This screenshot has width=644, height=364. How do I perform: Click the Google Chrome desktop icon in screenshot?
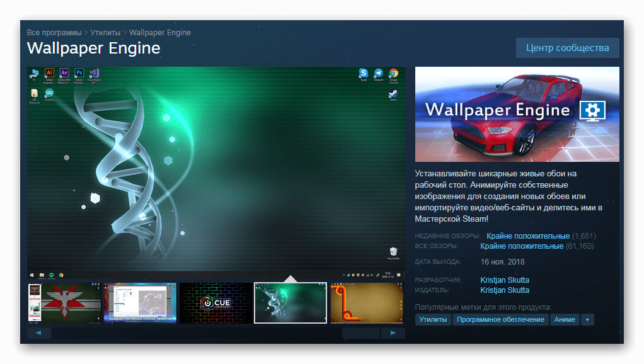click(x=393, y=75)
